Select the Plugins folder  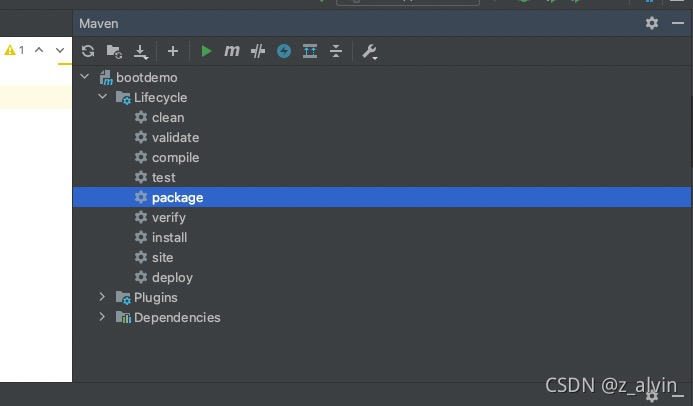(x=156, y=298)
